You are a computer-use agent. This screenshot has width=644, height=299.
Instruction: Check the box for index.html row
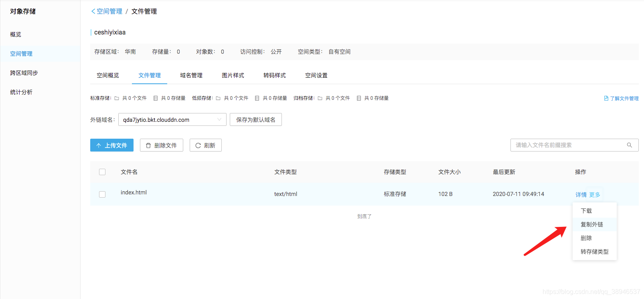pos(102,194)
